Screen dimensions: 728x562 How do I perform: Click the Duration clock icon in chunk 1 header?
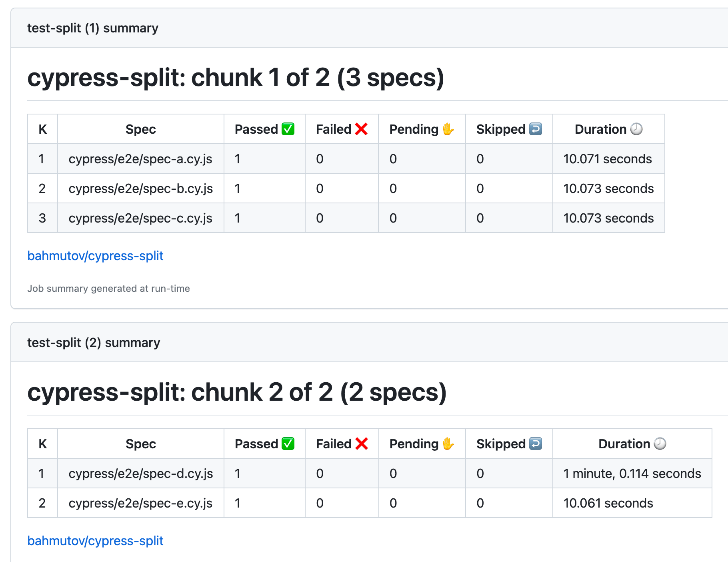(x=636, y=129)
